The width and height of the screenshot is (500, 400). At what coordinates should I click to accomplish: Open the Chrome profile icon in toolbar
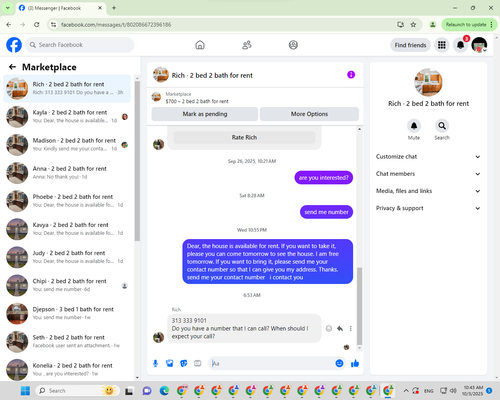433,25
